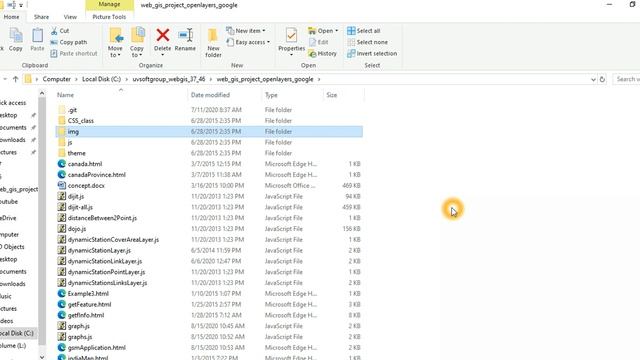Screen dimensions: 640x360
Task: Click Select none
Action: [x=367, y=42]
